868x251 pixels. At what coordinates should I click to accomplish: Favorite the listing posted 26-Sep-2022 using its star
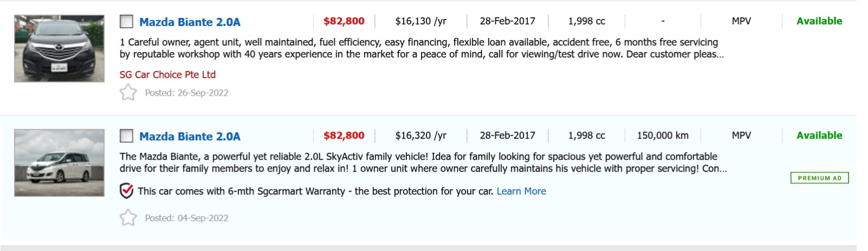128,93
